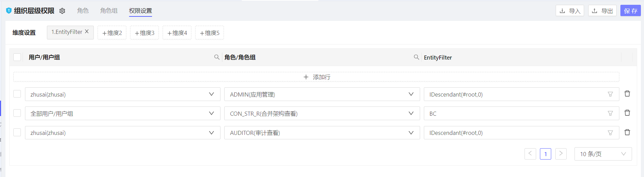Search the 用户/用户组 column
Image resolution: width=644 pixels, height=177 pixels.
click(217, 57)
